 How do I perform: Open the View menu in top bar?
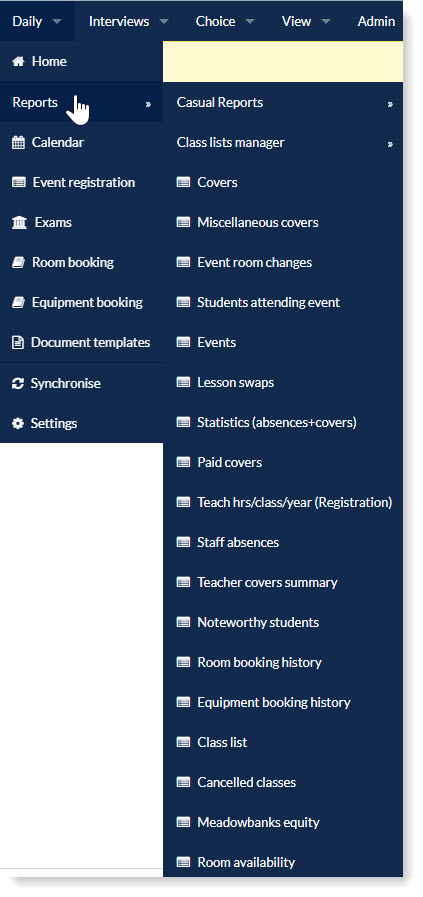[x=306, y=21]
